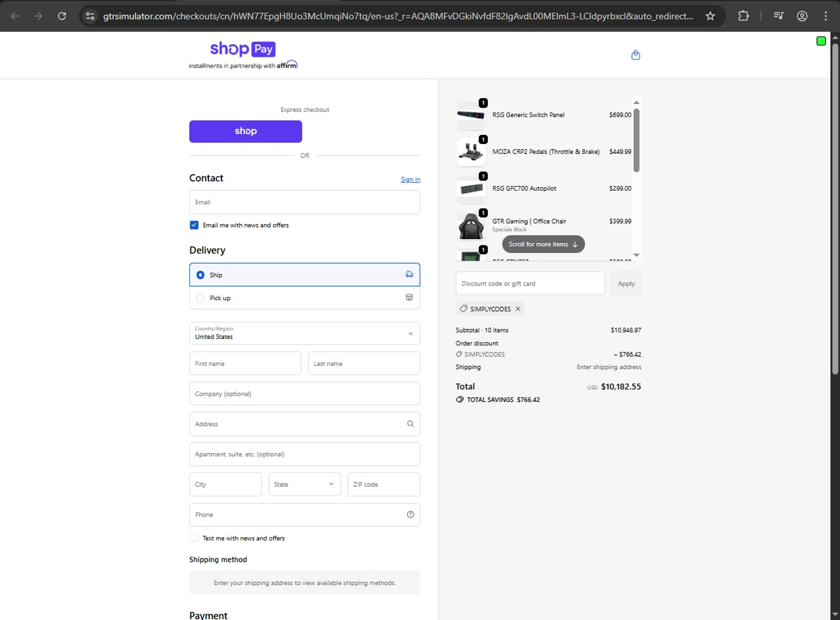
Task: Click the Apply discount button
Action: pyautogui.click(x=626, y=283)
